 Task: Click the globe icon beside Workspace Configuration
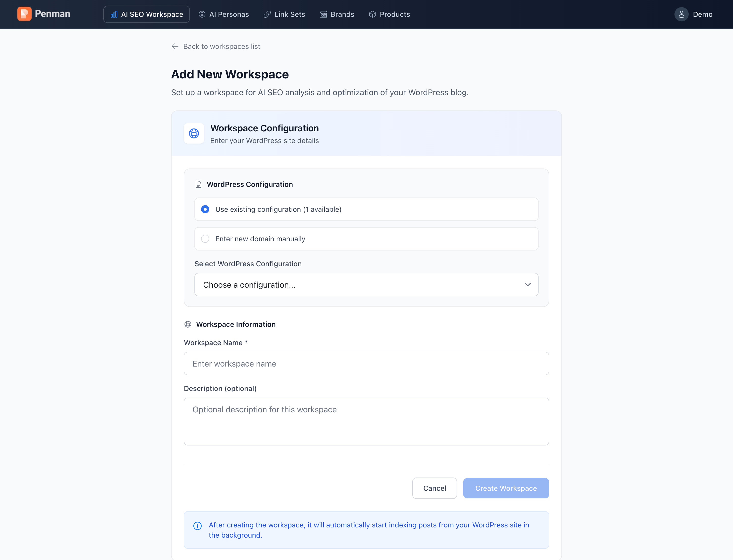[x=194, y=133]
